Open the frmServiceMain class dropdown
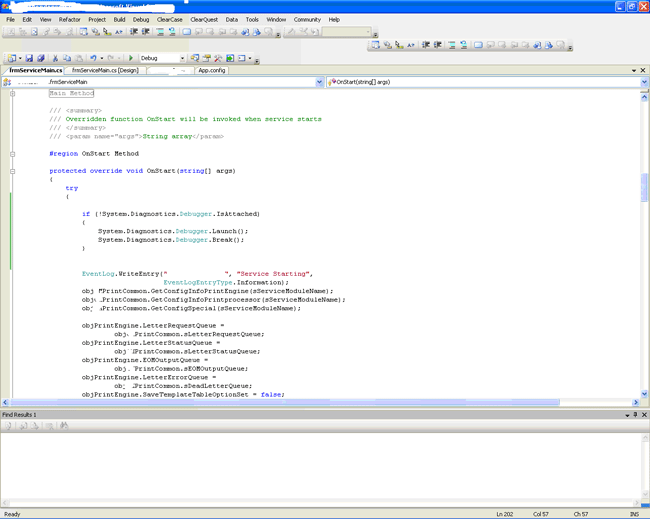This screenshot has width=650, height=519. tap(320, 82)
